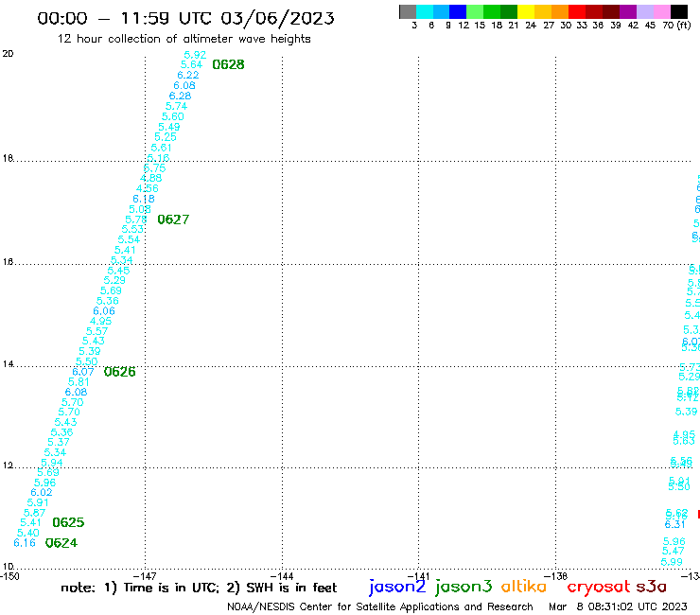Click the wave height value 5.87

click(34, 513)
